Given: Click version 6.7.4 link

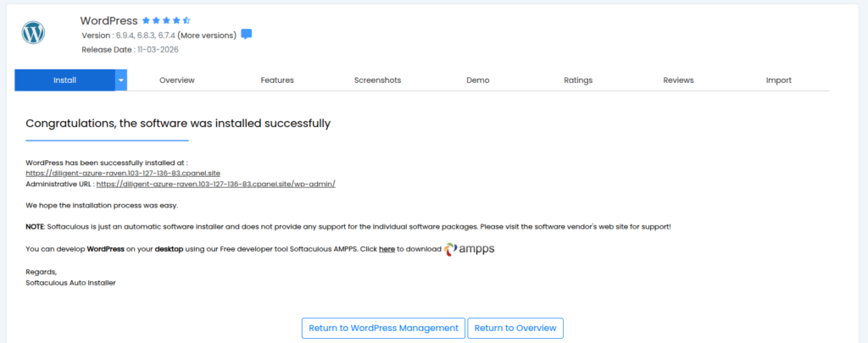Looking at the screenshot, I should point(167,36).
